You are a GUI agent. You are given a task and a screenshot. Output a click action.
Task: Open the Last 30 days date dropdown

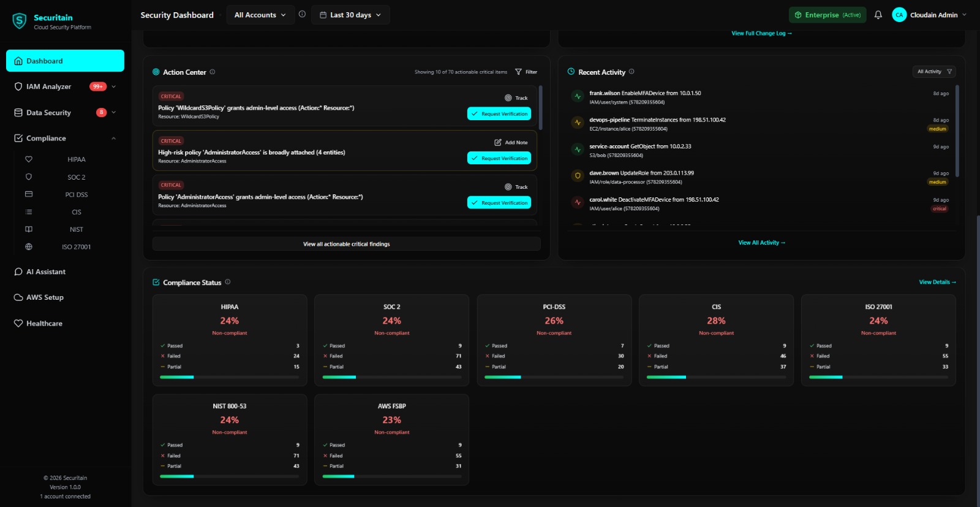point(350,15)
